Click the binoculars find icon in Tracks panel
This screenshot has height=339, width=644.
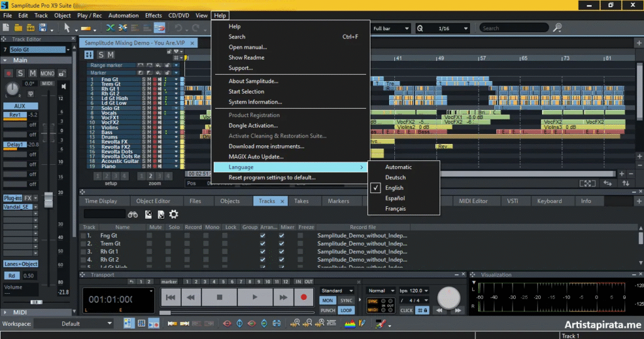point(133,214)
